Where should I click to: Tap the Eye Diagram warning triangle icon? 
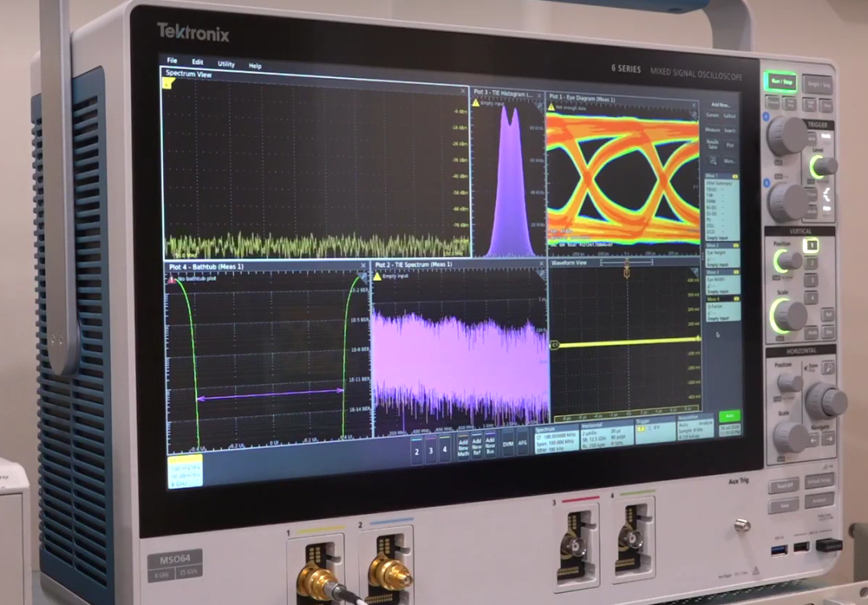[x=551, y=107]
